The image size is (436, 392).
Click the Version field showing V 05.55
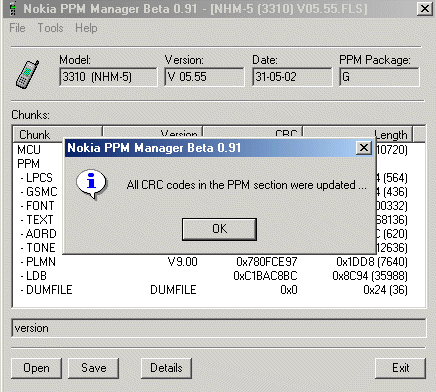pos(204,77)
